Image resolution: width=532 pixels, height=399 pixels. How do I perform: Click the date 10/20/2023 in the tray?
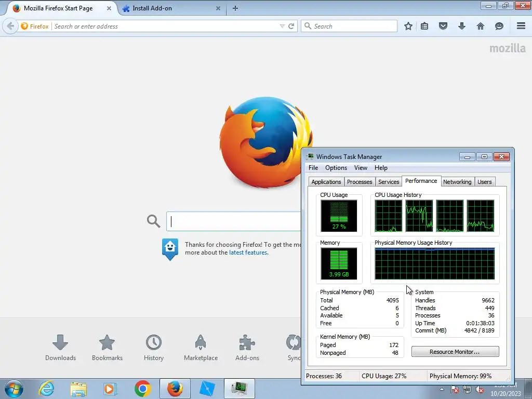[506, 394]
